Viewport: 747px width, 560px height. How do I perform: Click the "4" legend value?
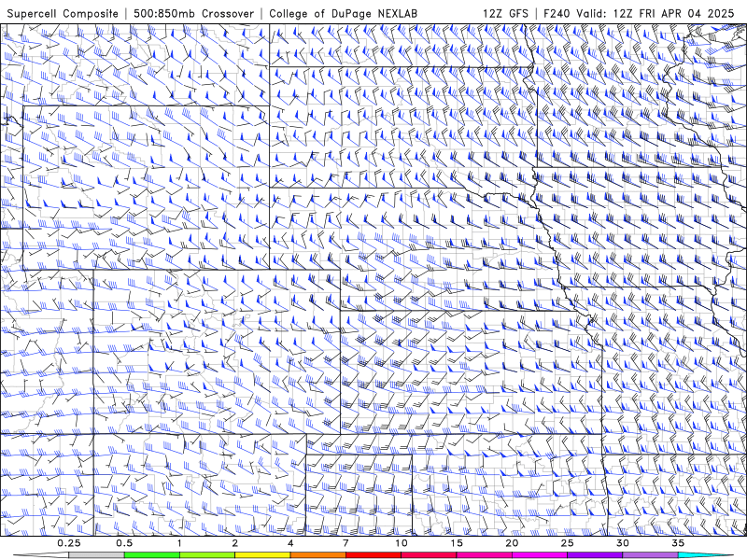pyautogui.click(x=290, y=543)
